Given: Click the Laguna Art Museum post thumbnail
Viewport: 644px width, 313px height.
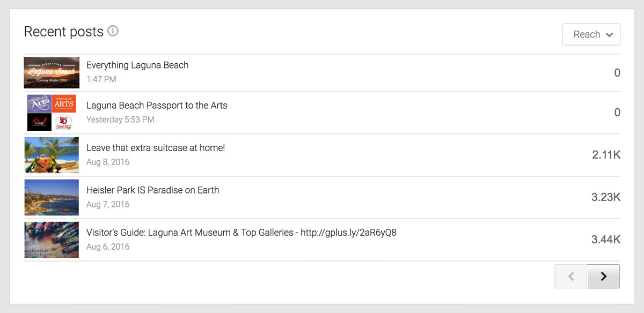Looking at the screenshot, I should click(52, 240).
